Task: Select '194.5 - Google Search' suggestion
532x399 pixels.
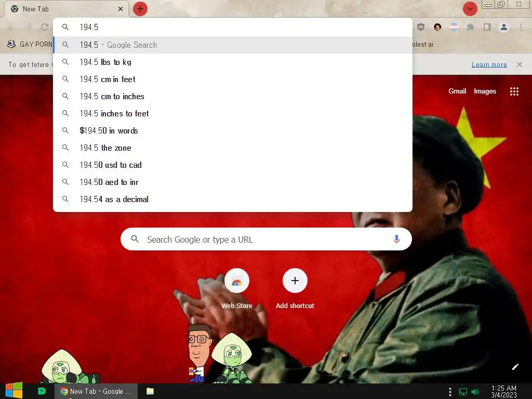Action: [233, 45]
